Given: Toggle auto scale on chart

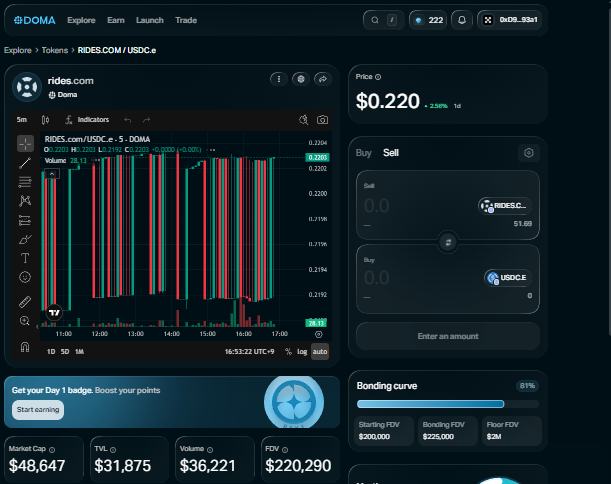Looking at the screenshot, I should pos(320,352).
